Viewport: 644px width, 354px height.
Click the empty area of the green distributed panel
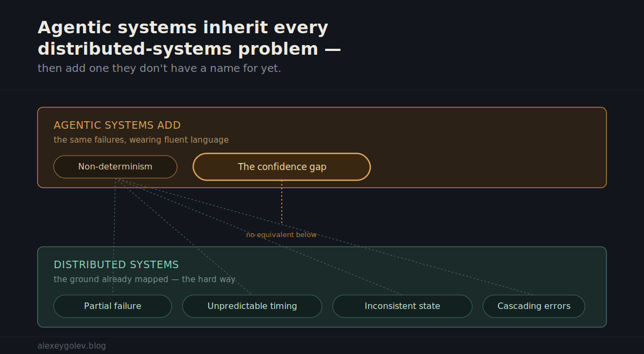(429, 271)
